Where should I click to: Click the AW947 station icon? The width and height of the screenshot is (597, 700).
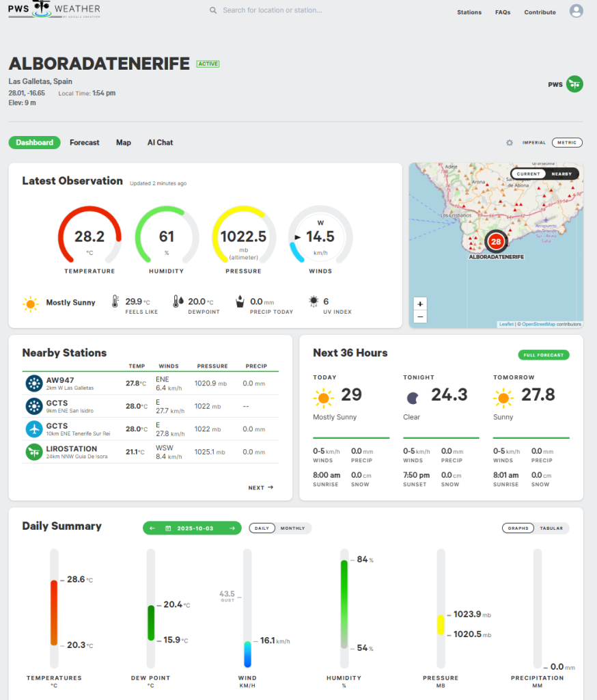point(34,383)
